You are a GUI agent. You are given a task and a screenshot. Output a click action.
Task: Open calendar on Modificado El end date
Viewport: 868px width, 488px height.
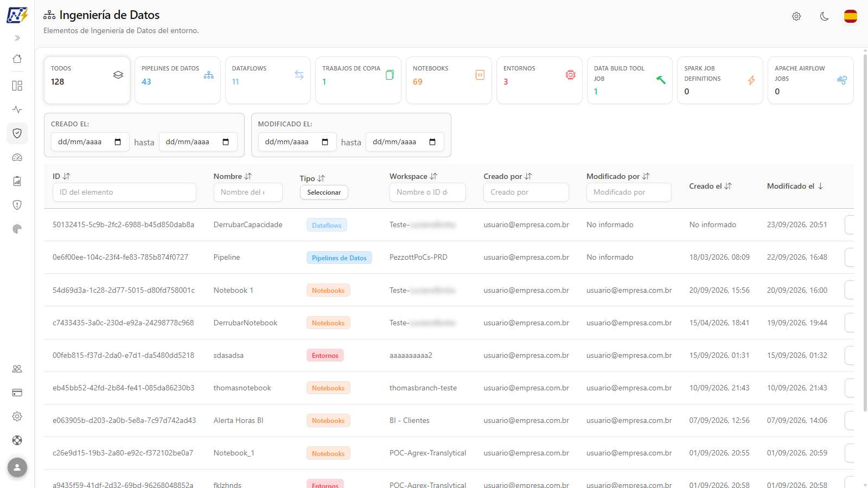(432, 142)
